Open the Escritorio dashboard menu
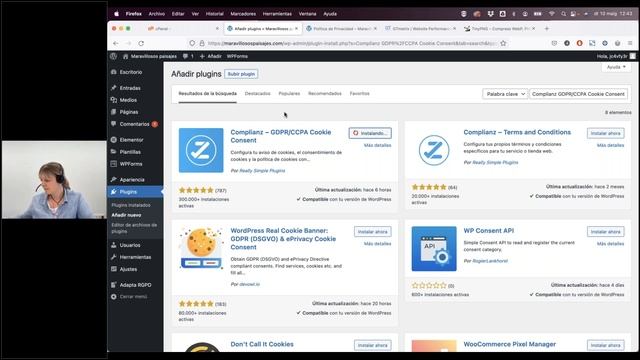Viewport: 640px width, 360px height. click(131, 72)
